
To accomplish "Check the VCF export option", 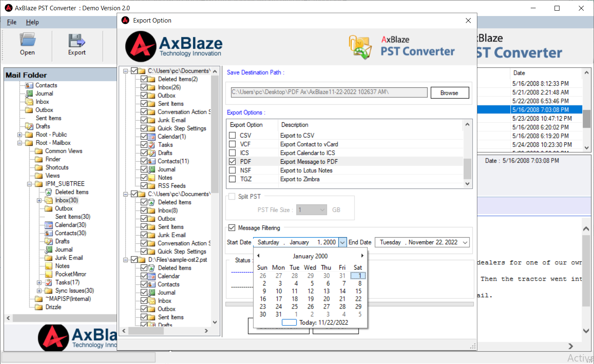I will click(x=233, y=144).
